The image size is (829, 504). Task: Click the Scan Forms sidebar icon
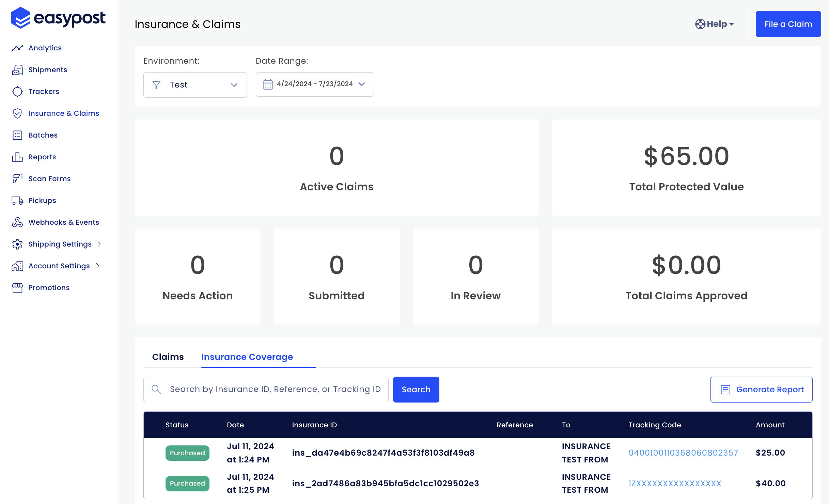(18, 178)
